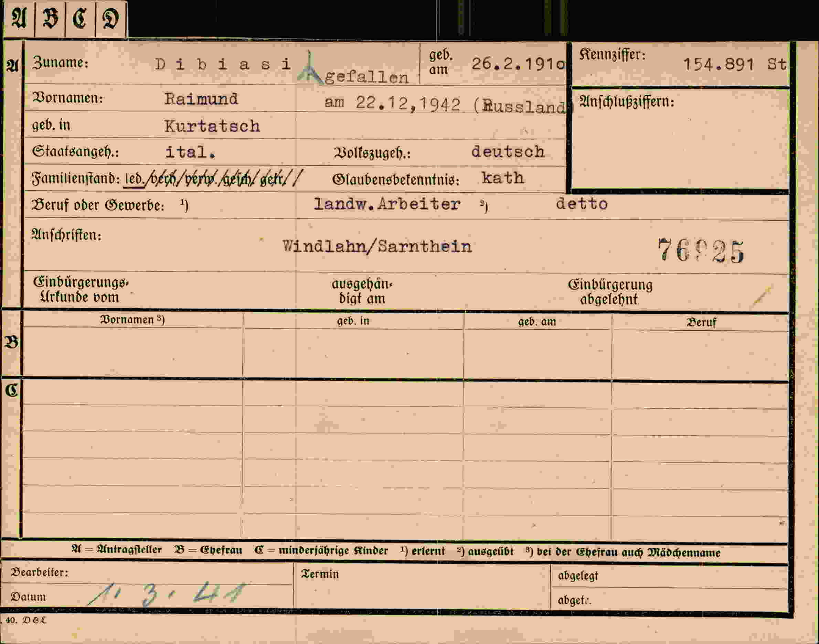Image resolution: width=819 pixels, height=644 pixels.
Task: Click the typed text '(Russland'
Action: pyautogui.click(x=520, y=106)
